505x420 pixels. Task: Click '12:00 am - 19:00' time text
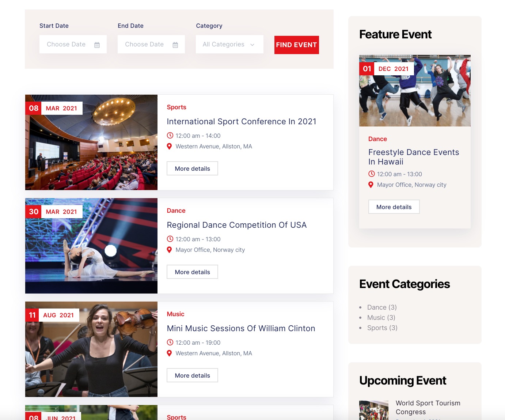click(198, 343)
